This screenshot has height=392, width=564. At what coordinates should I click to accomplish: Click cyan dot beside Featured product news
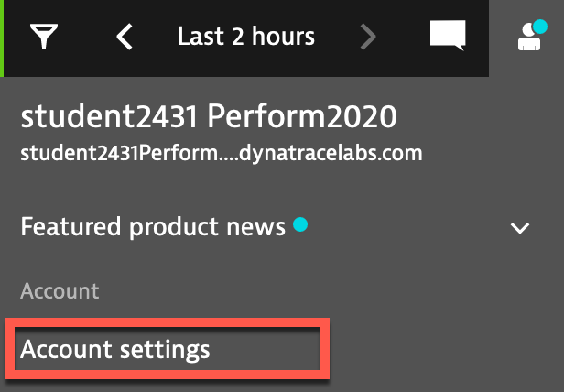[x=300, y=224]
